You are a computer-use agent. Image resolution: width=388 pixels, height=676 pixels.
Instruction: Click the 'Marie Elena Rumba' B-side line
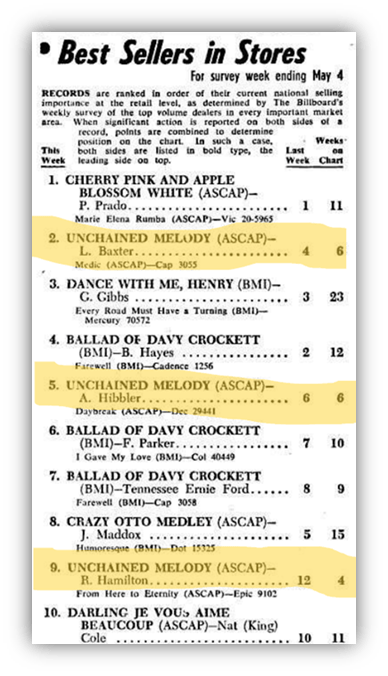point(174,219)
